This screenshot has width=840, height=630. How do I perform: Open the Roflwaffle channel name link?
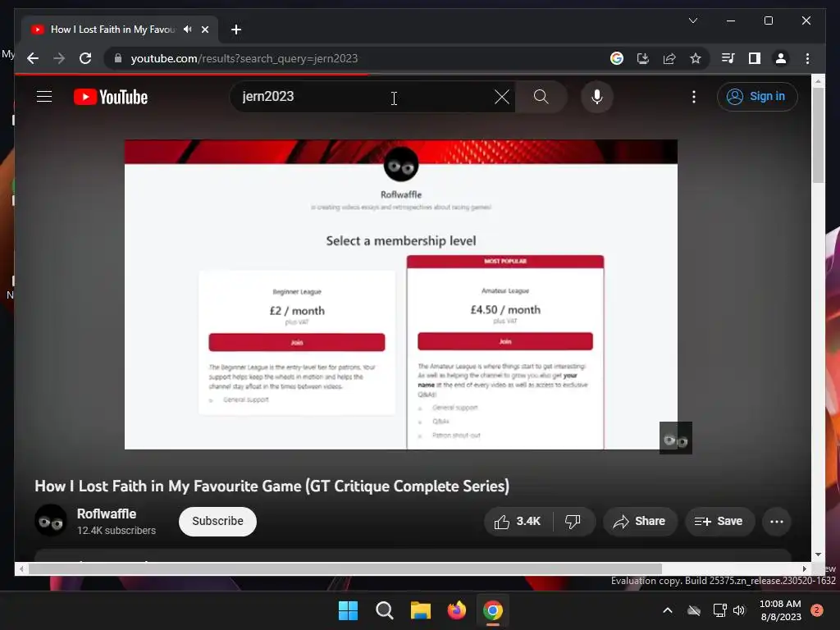coord(107,514)
